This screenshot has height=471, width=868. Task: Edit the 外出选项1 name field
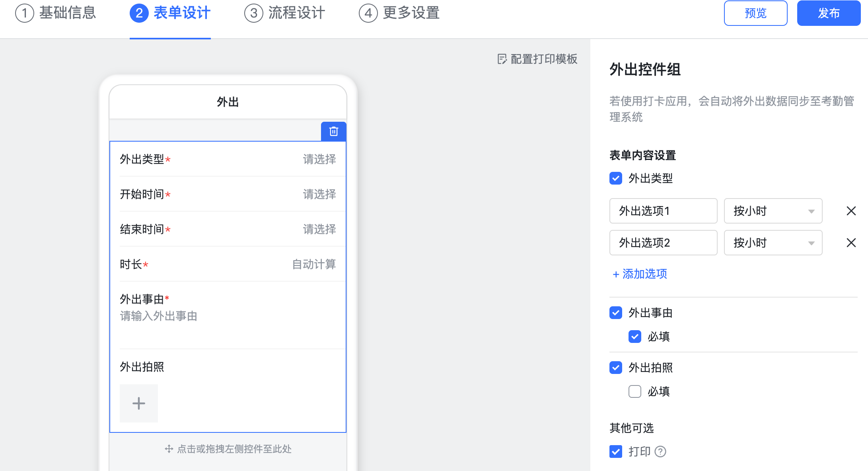point(663,211)
